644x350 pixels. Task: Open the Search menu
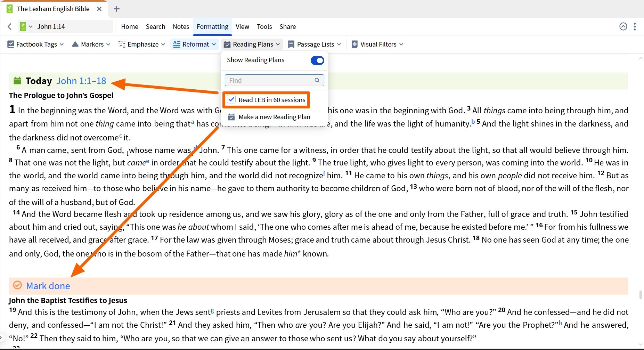155,26
